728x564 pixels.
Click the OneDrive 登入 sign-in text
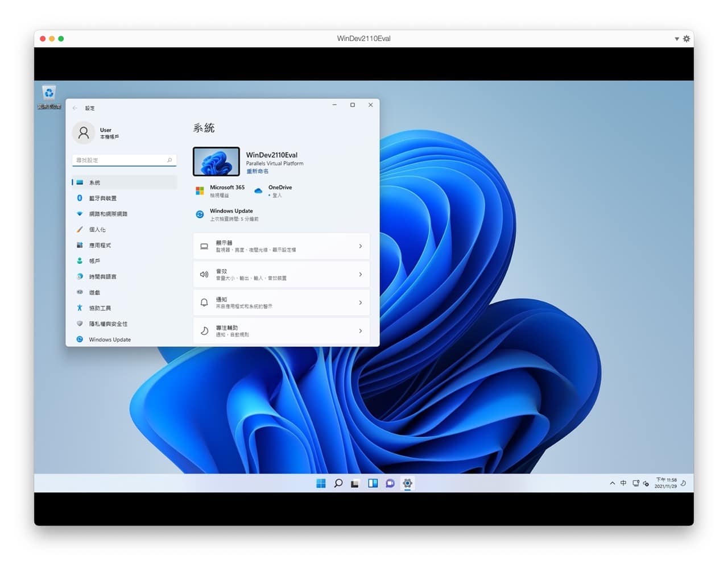276,195
